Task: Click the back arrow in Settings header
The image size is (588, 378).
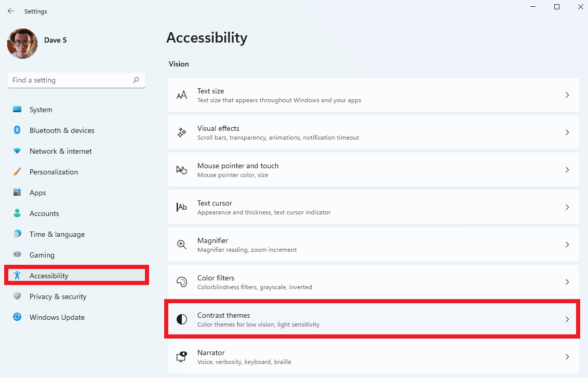Action: click(x=11, y=11)
